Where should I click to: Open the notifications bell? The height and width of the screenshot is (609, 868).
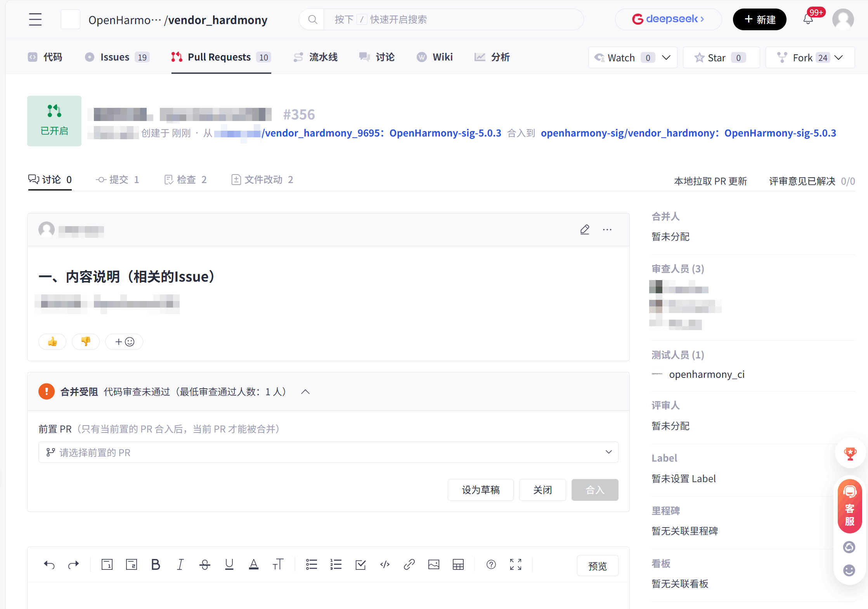click(808, 19)
